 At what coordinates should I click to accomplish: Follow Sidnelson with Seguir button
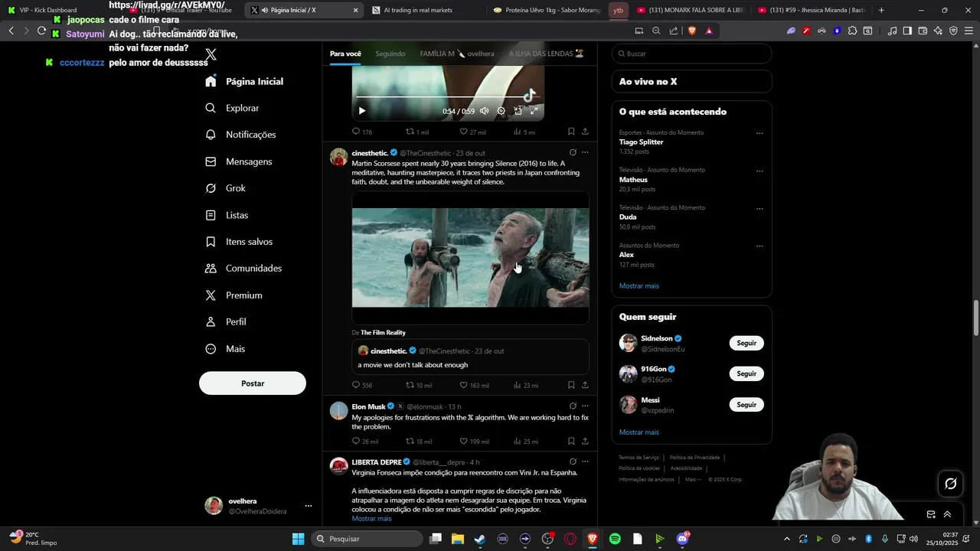746,343
